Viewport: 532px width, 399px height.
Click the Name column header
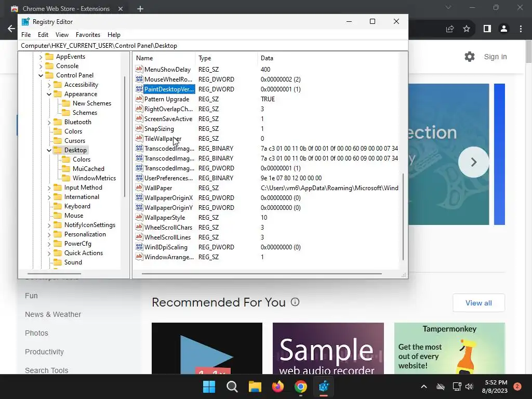pos(164,58)
